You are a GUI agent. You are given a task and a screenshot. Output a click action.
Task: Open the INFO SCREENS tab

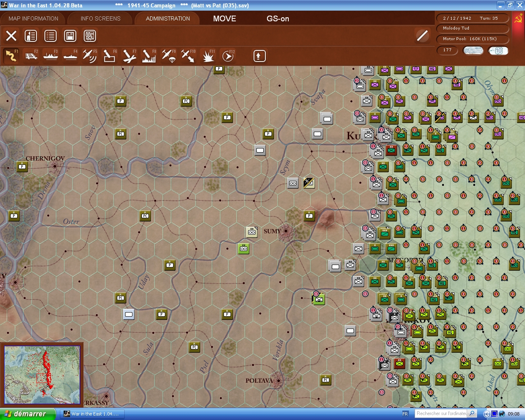coord(100,18)
